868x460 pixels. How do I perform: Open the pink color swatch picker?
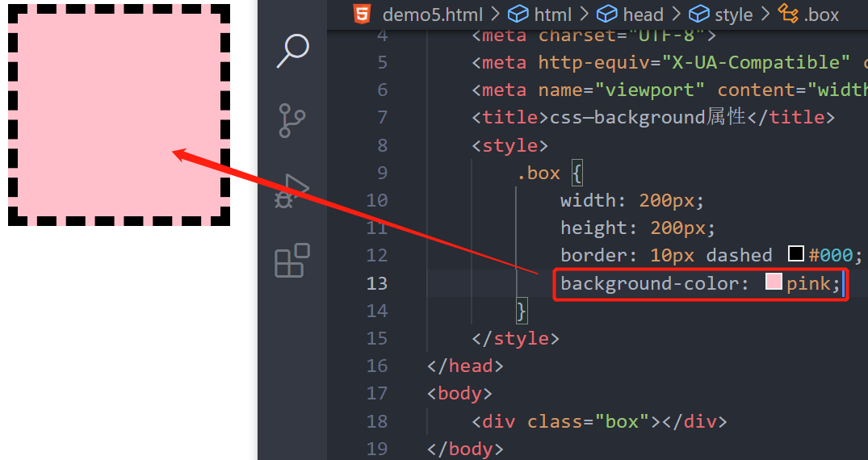click(774, 282)
